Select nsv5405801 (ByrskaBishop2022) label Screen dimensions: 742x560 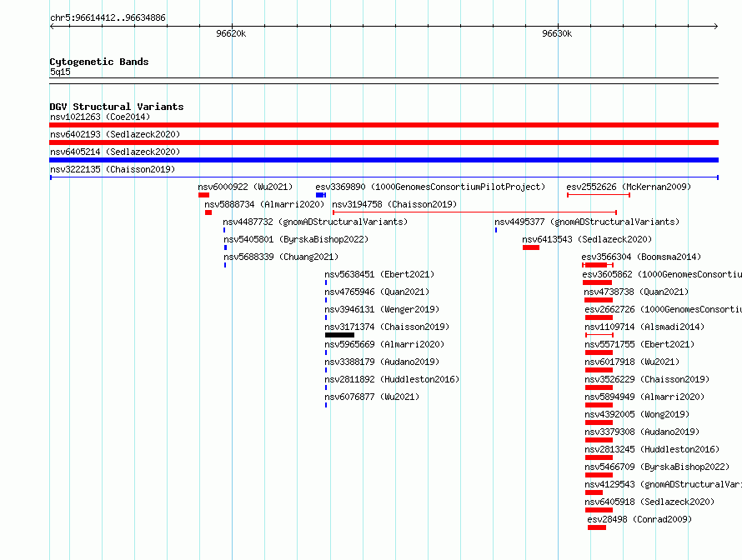pos(296,239)
